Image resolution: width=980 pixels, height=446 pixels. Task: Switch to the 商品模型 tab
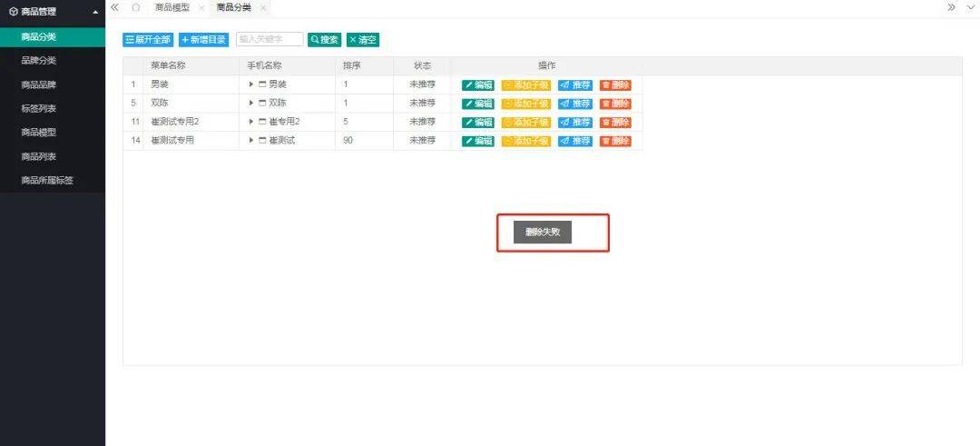pyautogui.click(x=171, y=7)
